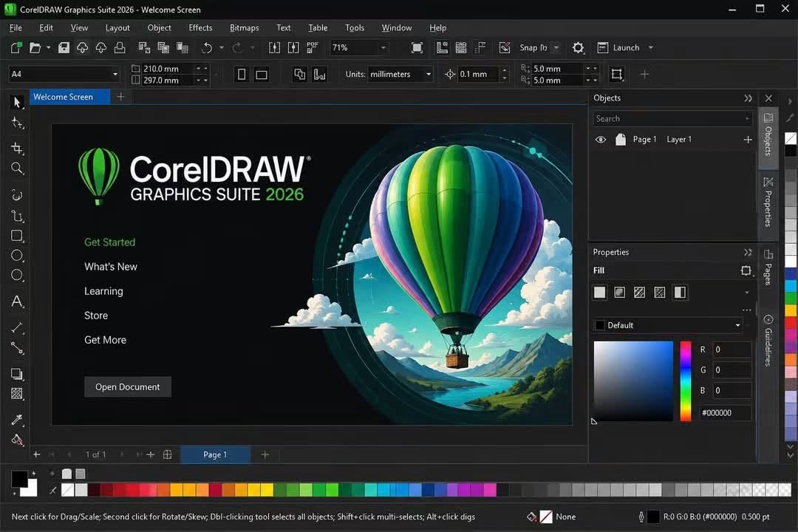Select the Page 1 tab

215,454
